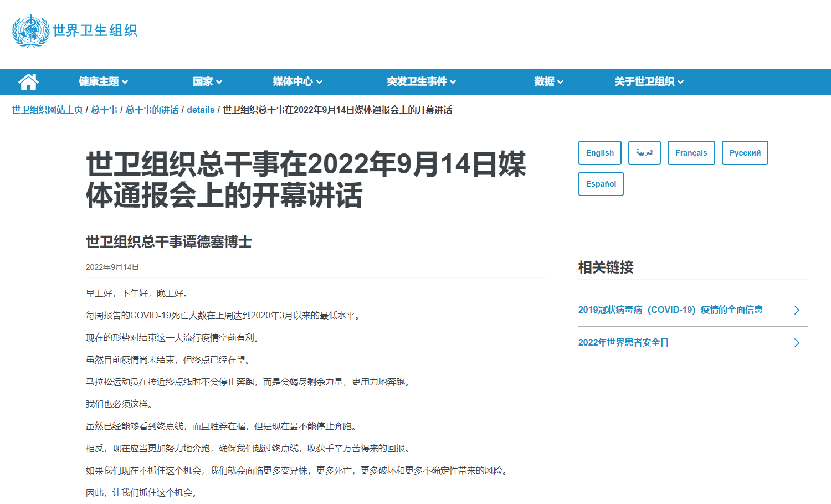The image size is (831, 504).
Task: Click the paragraph starting 每周报告的COVID-19死亡人数
Action: pyautogui.click(x=224, y=316)
